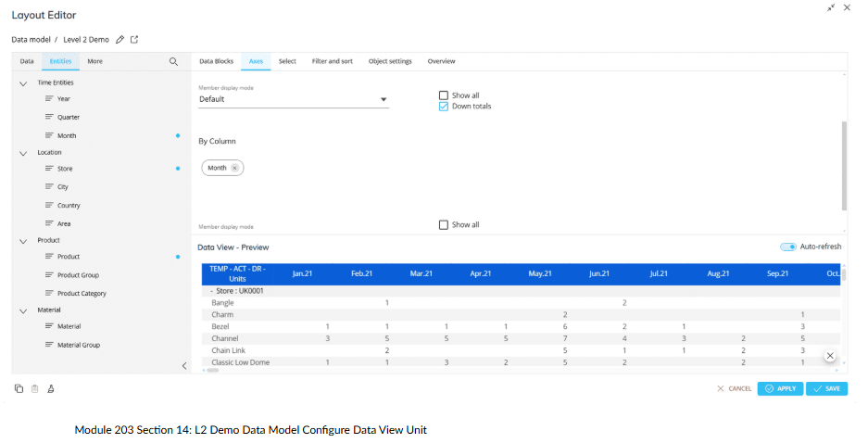
Task: Click the blue dot next to Product entity
Action: point(178,257)
